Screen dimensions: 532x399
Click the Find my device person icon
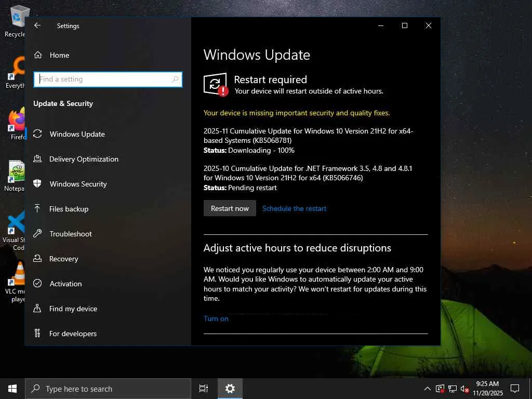(37, 309)
